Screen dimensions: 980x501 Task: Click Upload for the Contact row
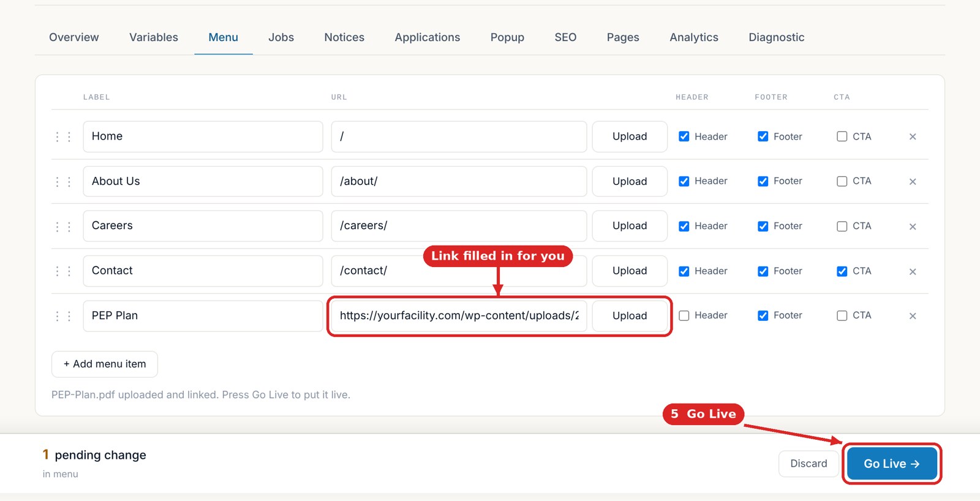point(630,271)
